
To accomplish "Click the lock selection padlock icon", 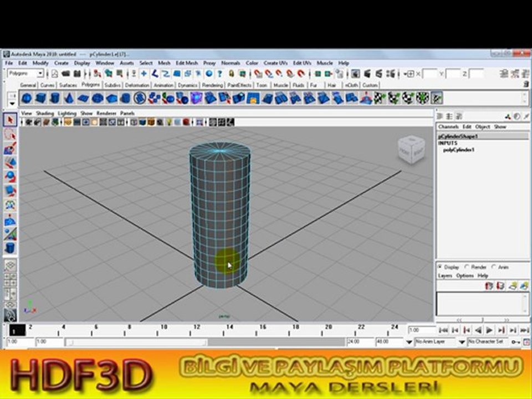I will point(232,74).
